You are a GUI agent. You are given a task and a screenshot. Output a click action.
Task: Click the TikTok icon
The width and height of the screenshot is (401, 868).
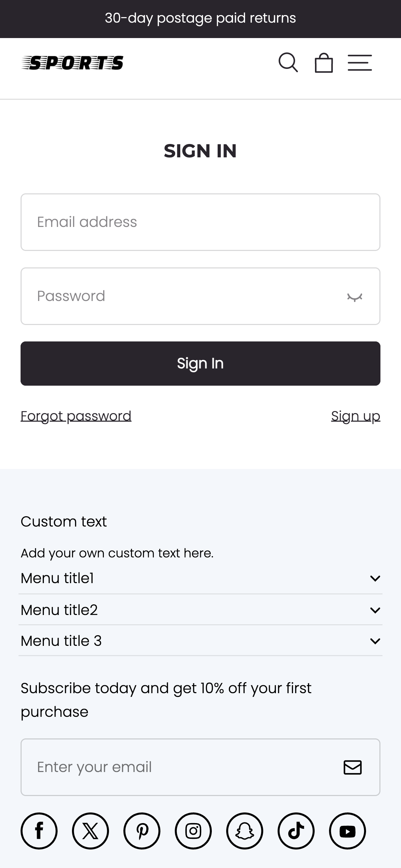[x=296, y=831]
